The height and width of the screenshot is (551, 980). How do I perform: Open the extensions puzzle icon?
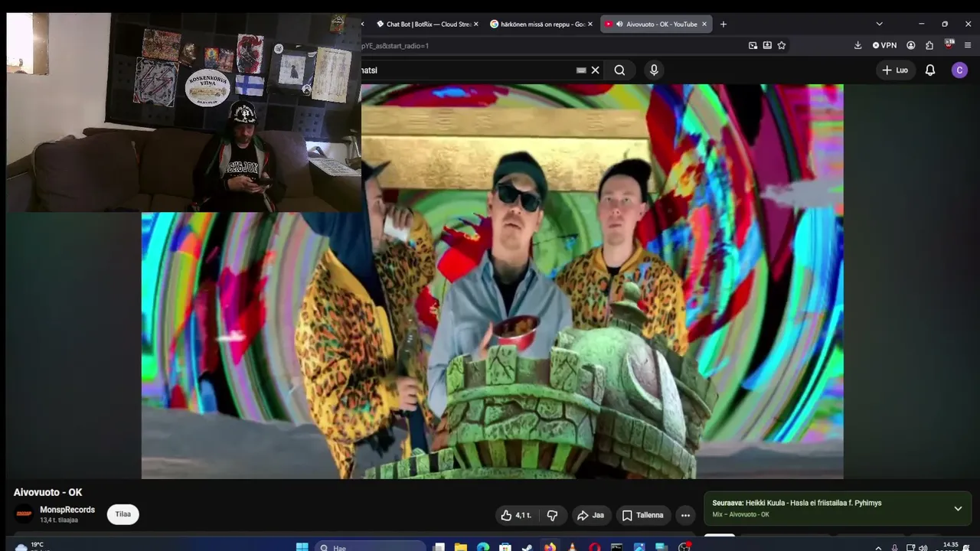[929, 46]
